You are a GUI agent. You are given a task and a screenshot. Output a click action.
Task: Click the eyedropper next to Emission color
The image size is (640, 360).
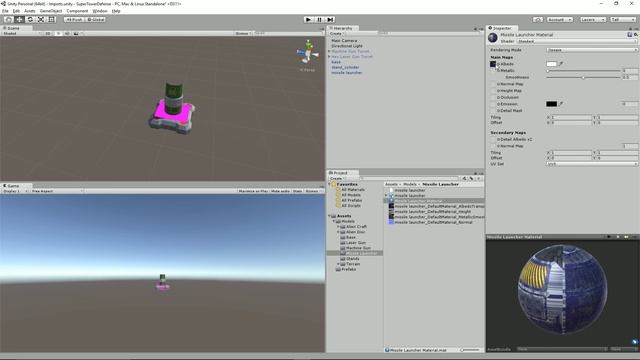(x=561, y=104)
